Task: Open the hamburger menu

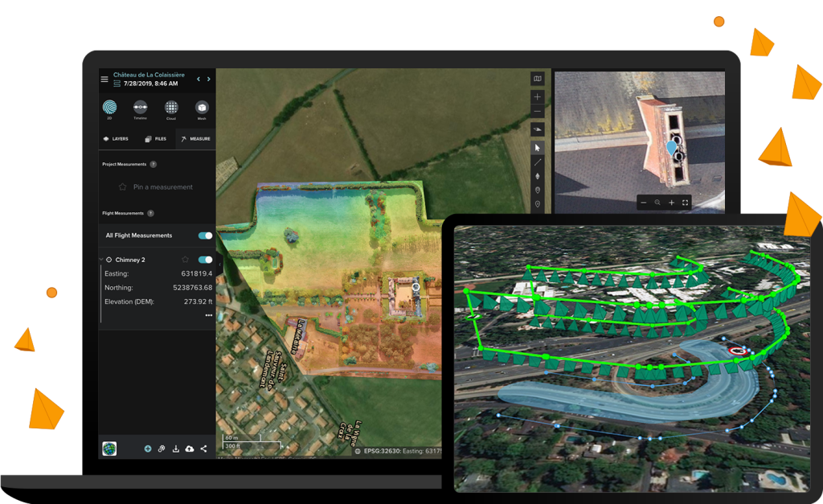Action: [x=104, y=79]
